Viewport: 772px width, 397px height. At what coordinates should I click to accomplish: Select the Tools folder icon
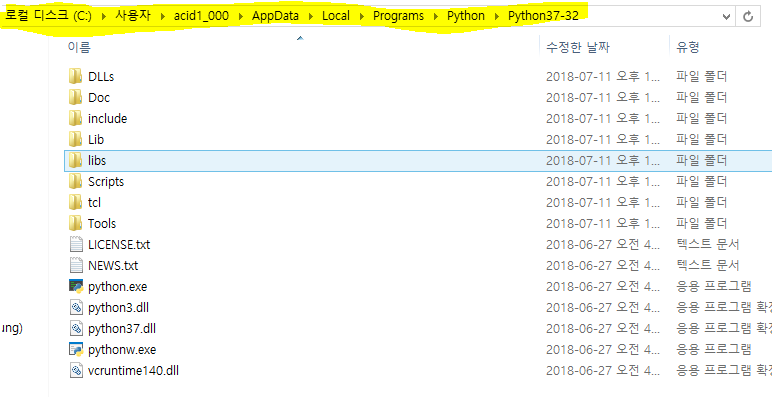coord(75,223)
